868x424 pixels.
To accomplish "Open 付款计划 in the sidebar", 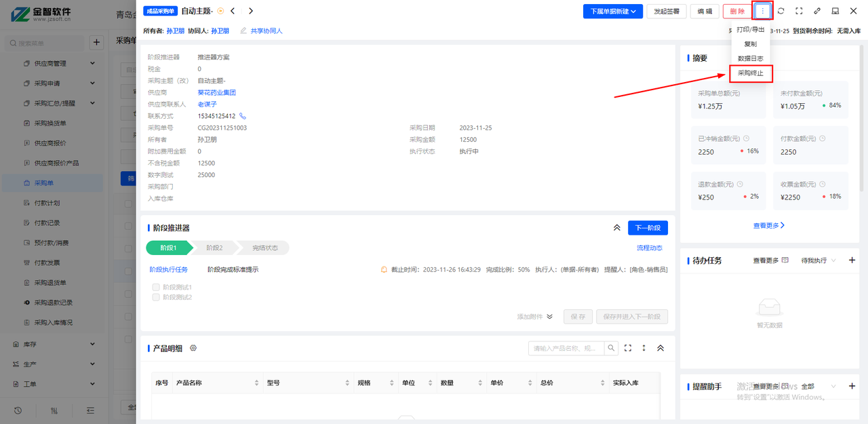I will (x=47, y=203).
